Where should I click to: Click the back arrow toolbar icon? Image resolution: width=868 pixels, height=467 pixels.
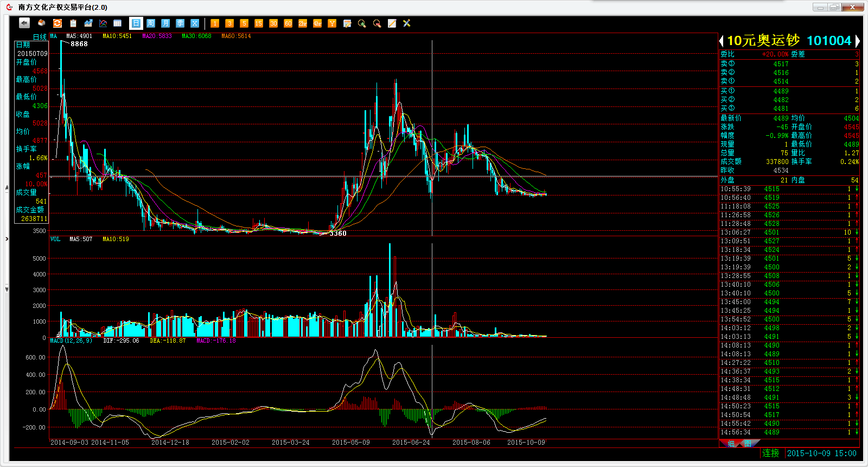24,23
